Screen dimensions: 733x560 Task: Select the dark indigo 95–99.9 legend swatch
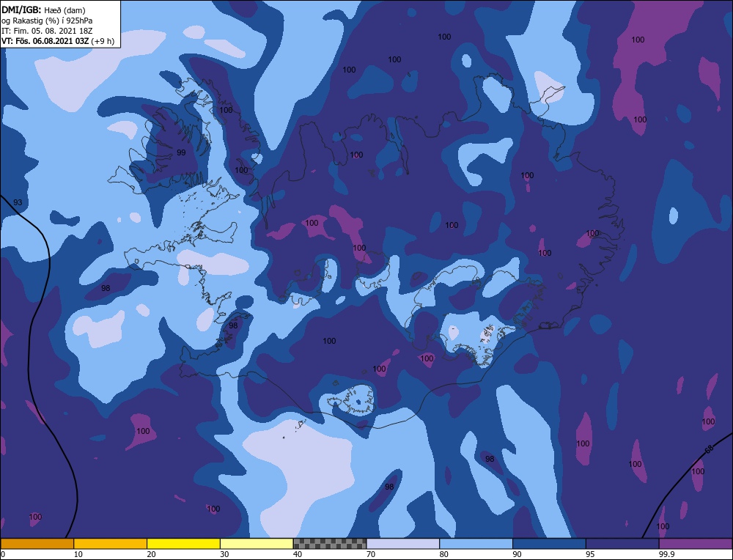(622, 544)
